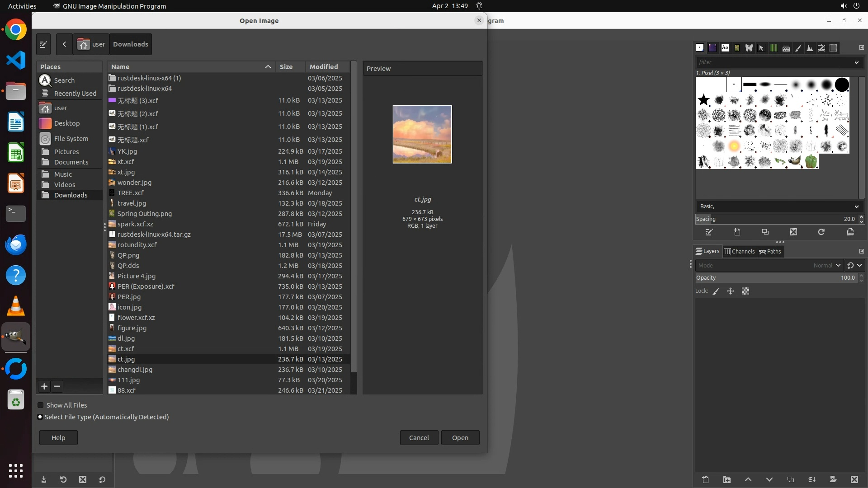This screenshot has width=868, height=488.
Task: Click the type-a-file-name edit icon
Action: click(x=43, y=44)
